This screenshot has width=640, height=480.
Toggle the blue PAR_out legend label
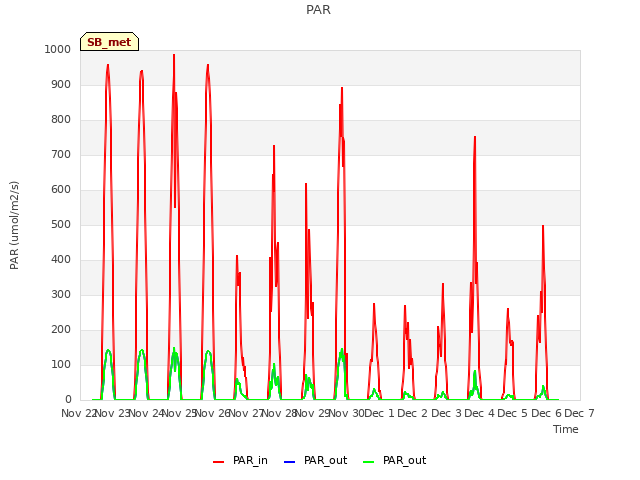pyautogui.click(x=325, y=460)
